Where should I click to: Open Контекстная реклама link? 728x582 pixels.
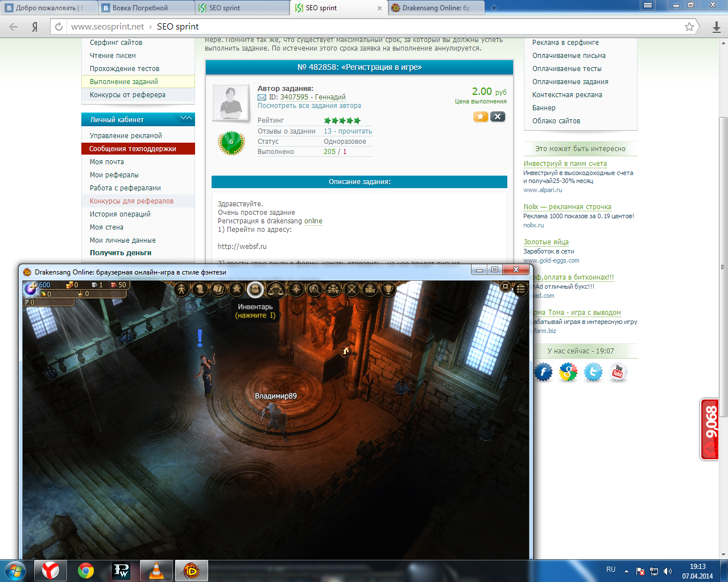[568, 95]
